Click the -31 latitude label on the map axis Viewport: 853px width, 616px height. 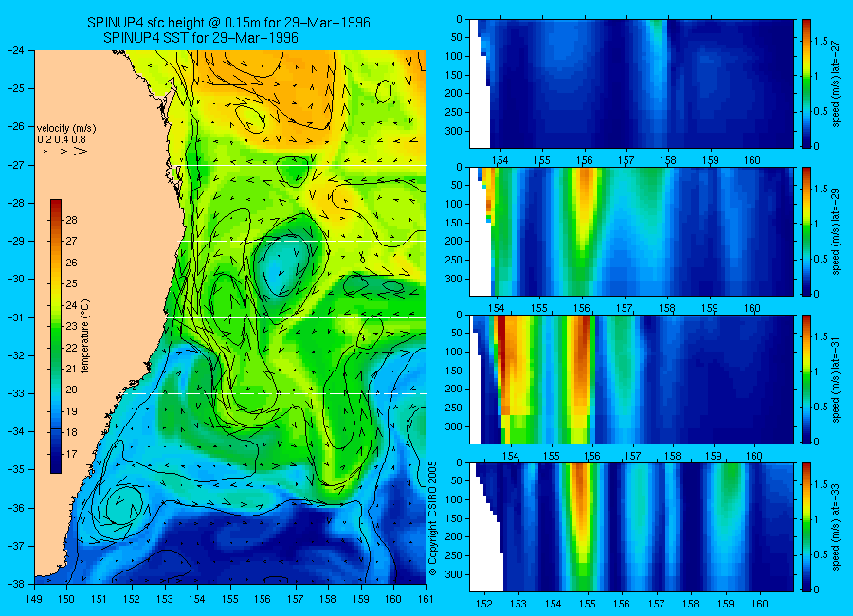(x=15, y=317)
